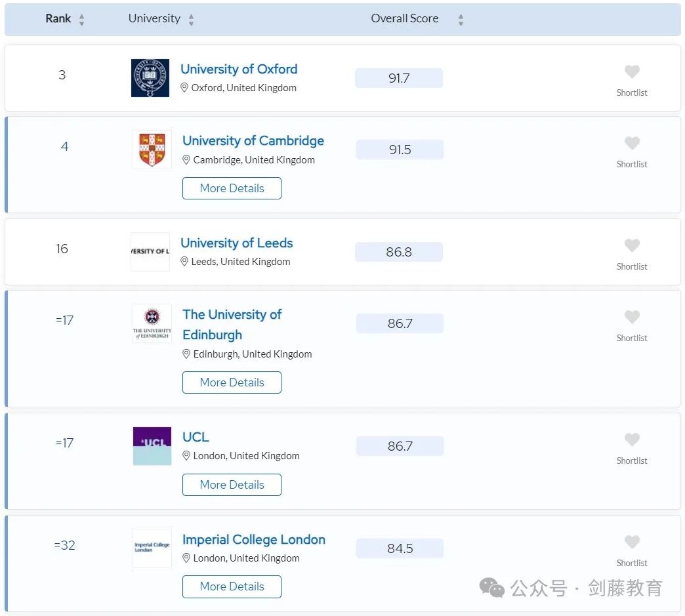This screenshot has width=685, height=616.
Task: Open University of Oxford link
Action: [239, 69]
